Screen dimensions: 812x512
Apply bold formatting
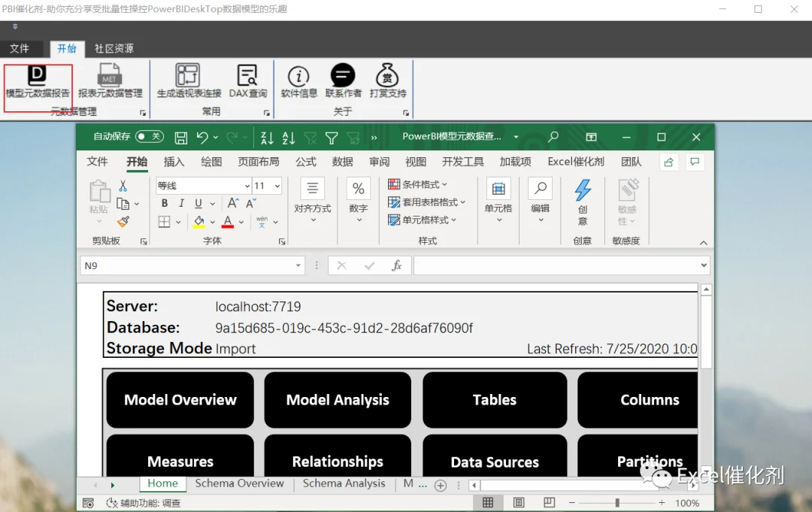(165, 204)
